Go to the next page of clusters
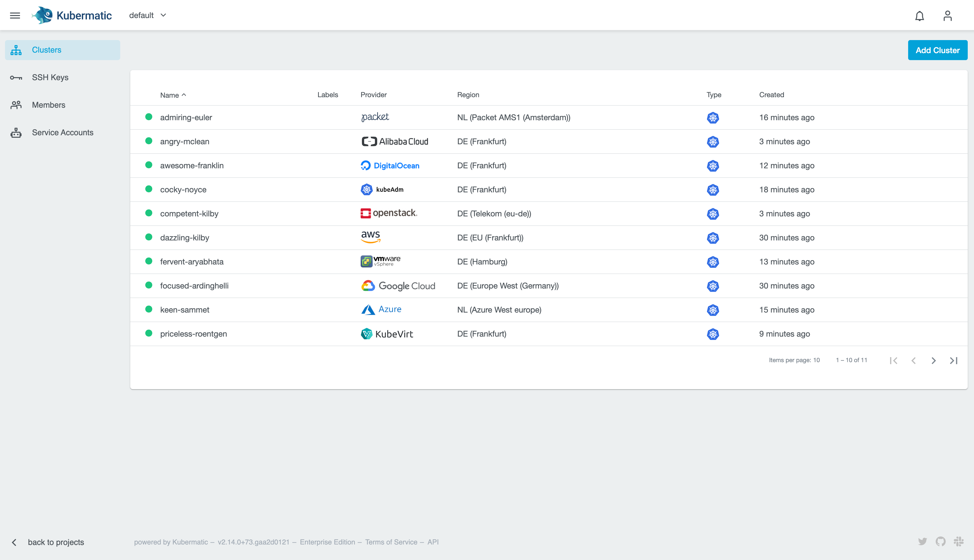This screenshot has width=974, height=560. pyautogui.click(x=933, y=360)
